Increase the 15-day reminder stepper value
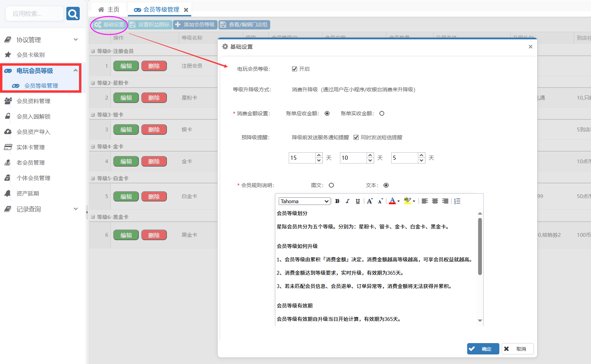 point(319,155)
